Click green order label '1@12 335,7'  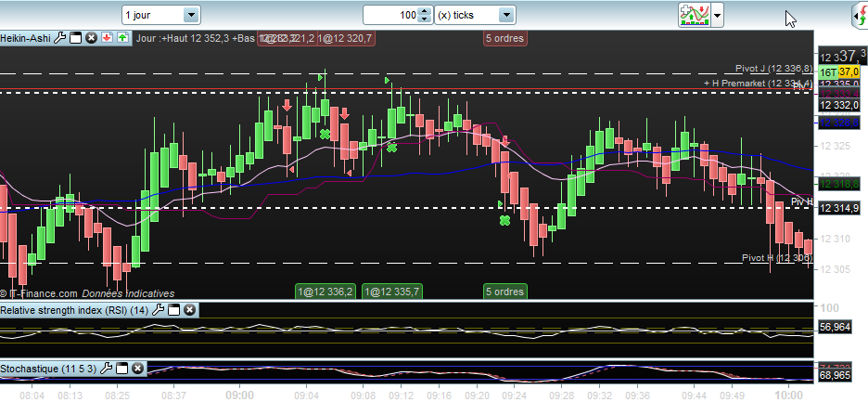coord(392,292)
